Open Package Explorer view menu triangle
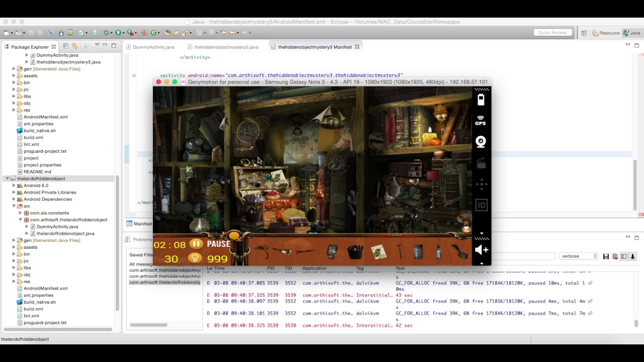This screenshot has width=644, height=362. click(97, 45)
